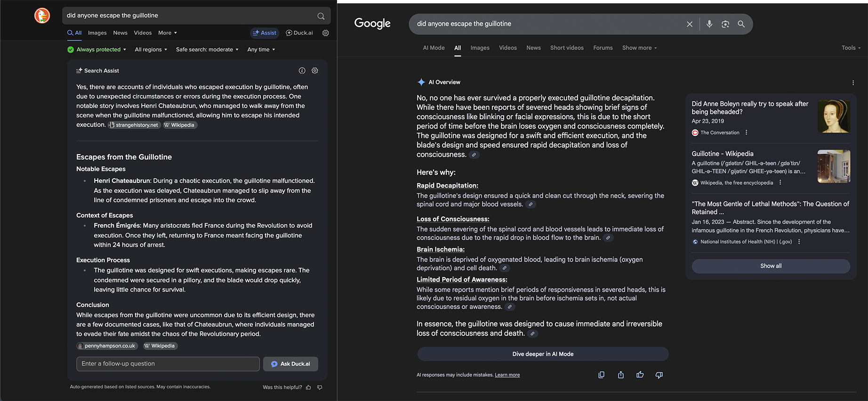Open Guillotine - Wikipedia source link
The height and width of the screenshot is (401, 868).
(723, 154)
